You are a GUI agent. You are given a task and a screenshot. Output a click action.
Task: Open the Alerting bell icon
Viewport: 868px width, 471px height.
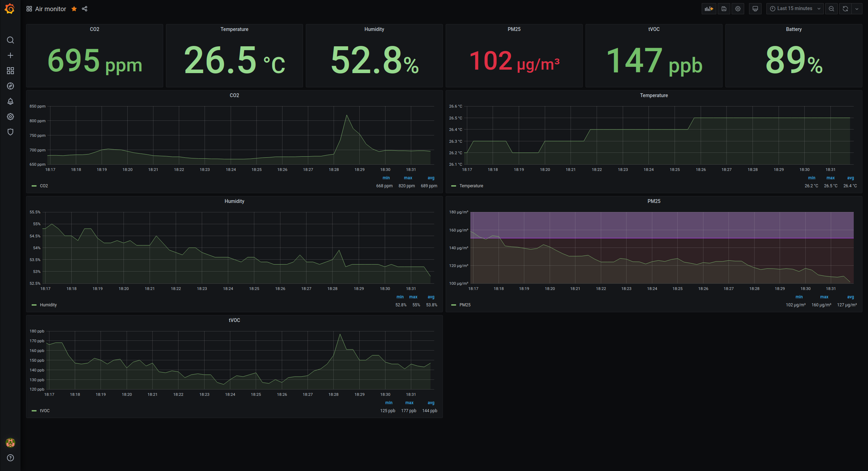coord(10,101)
